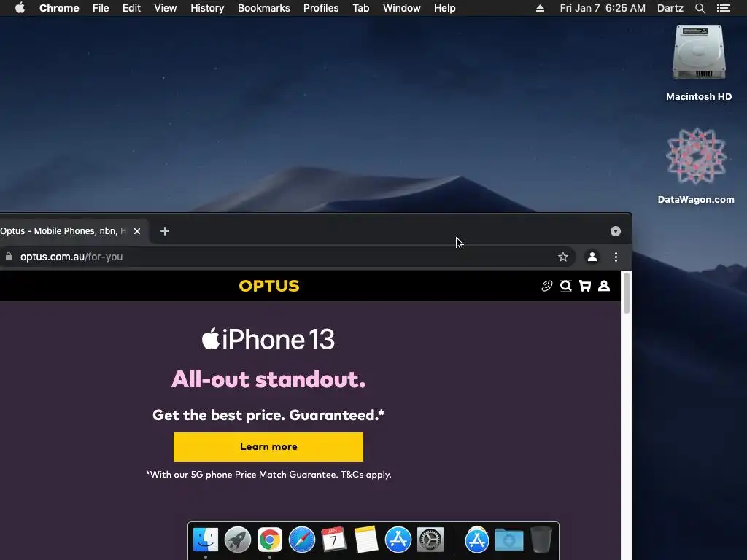Open the History menu

(207, 8)
